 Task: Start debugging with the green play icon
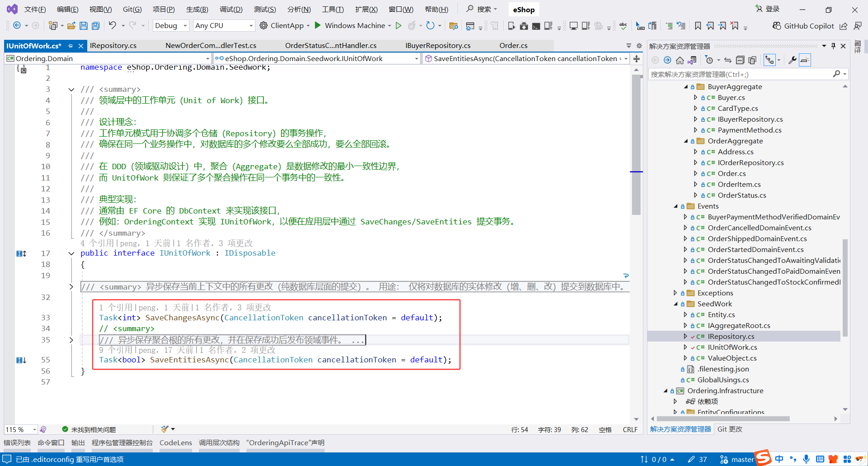(x=318, y=25)
